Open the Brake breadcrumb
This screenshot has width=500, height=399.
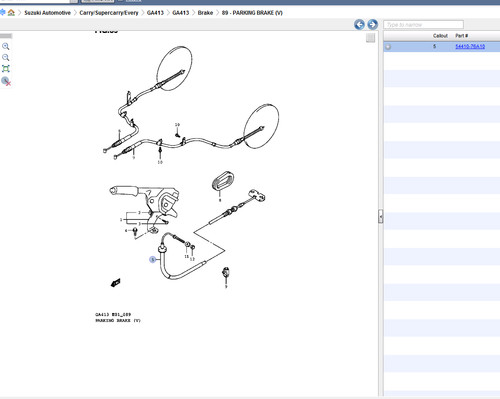coord(205,13)
